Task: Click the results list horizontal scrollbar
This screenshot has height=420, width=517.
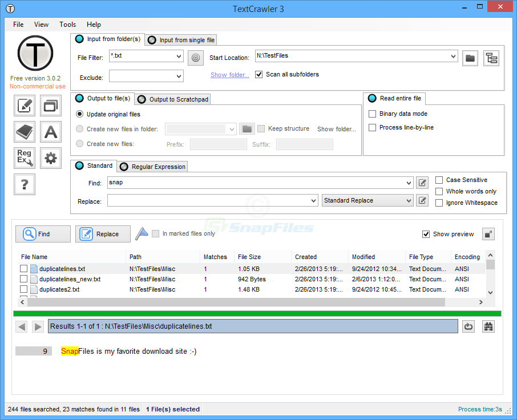Action: [236, 302]
